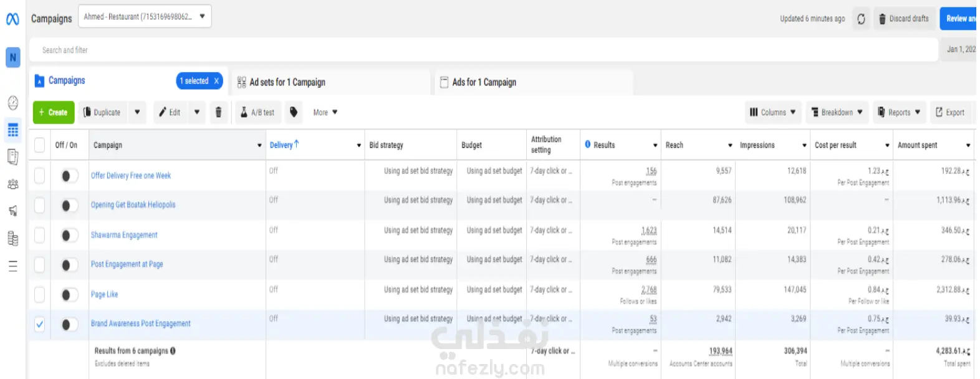Click the 2,768 results value for Page Like
The image size is (980, 379).
(x=649, y=290)
